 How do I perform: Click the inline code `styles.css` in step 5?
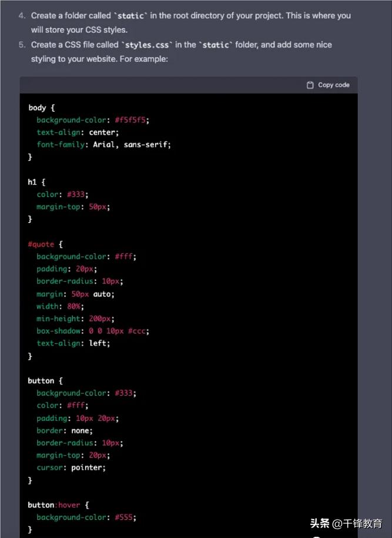147,45
